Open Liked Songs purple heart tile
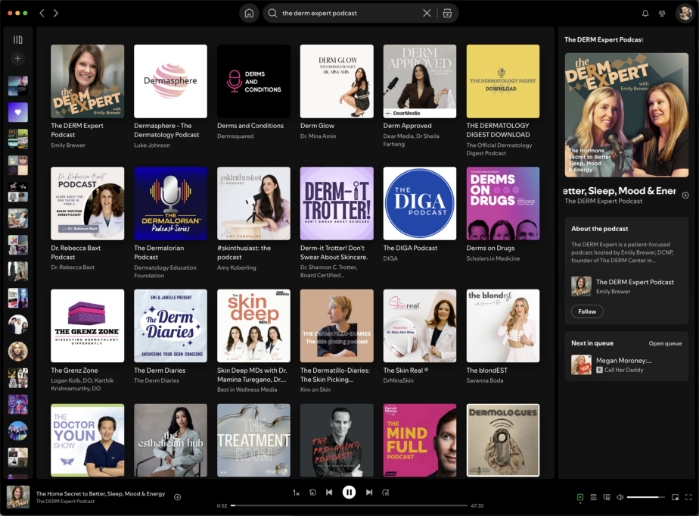This screenshot has width=699, height=516. (18, 112)
